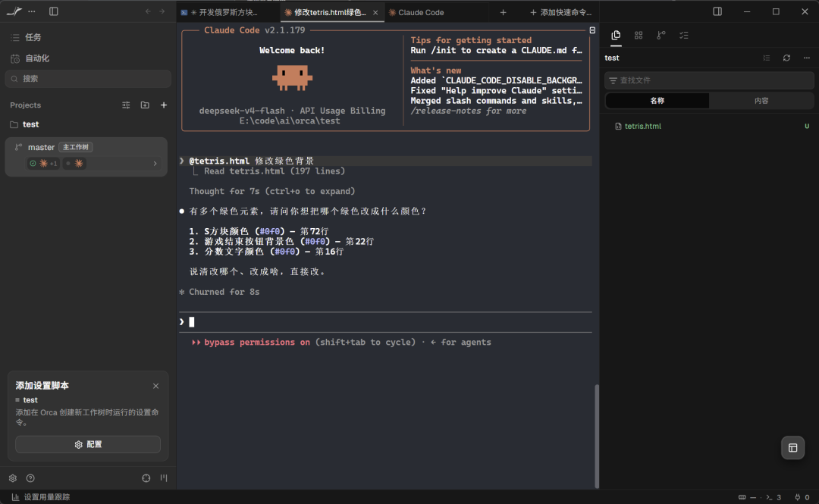Expand the master worktree agents chevron
Screen dimensions: 819x504
pos(155,164)
